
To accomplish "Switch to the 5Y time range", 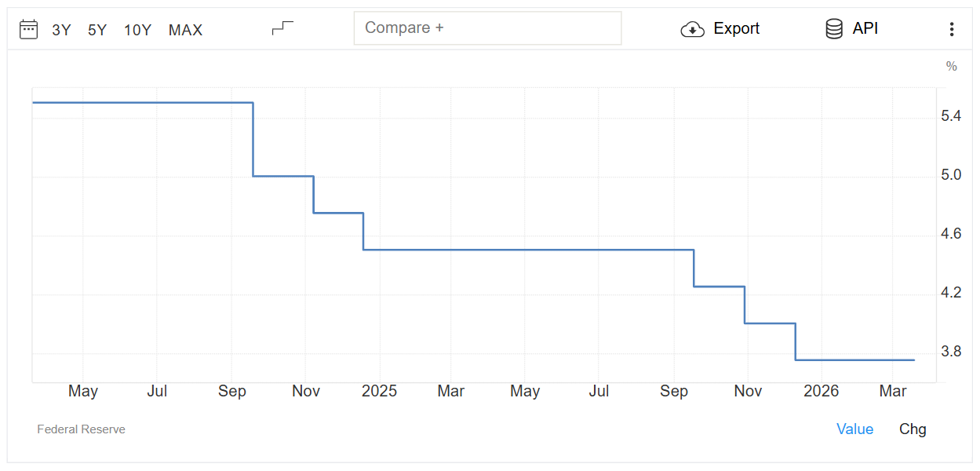I will pyautogui.click(x=97, y=30).
